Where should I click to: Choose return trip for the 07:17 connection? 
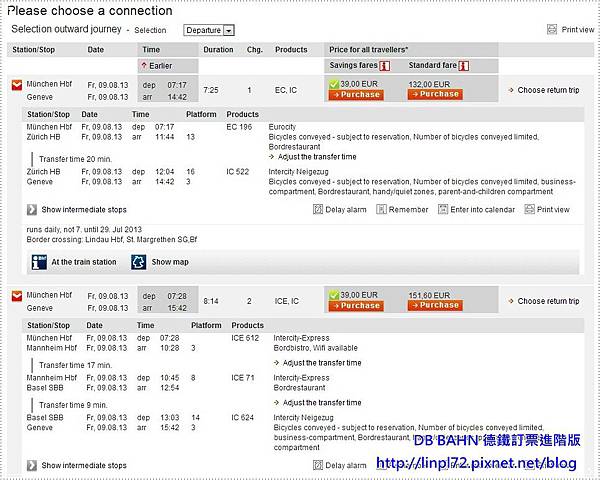coord(544,90)
